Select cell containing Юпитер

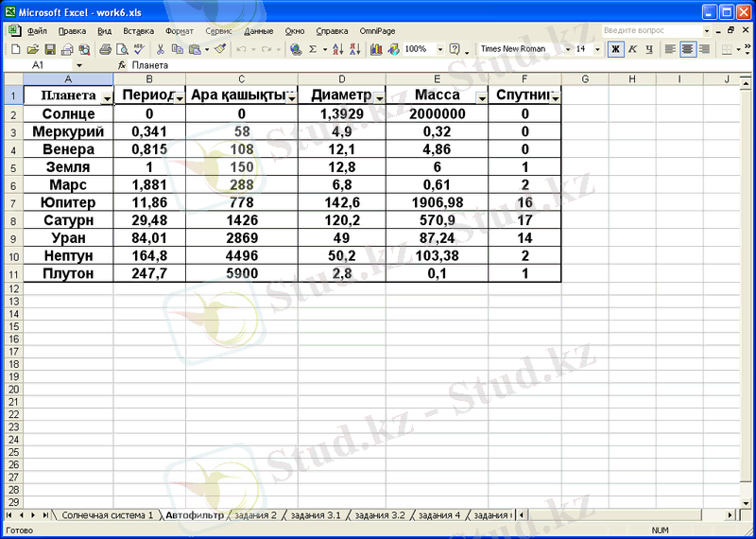(68, 202)
